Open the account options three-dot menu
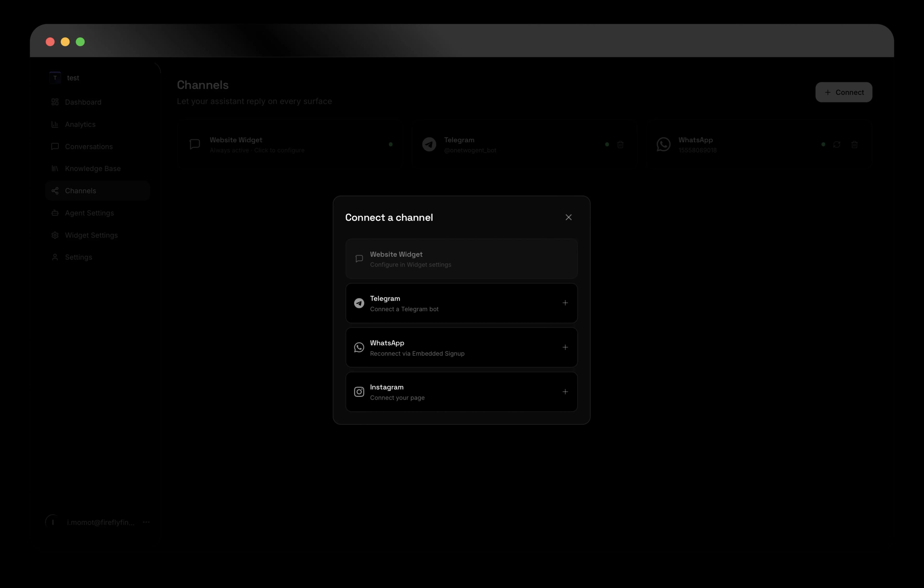Screen dimensions: 924x588 pyautogui.click(x=146, y=522)
